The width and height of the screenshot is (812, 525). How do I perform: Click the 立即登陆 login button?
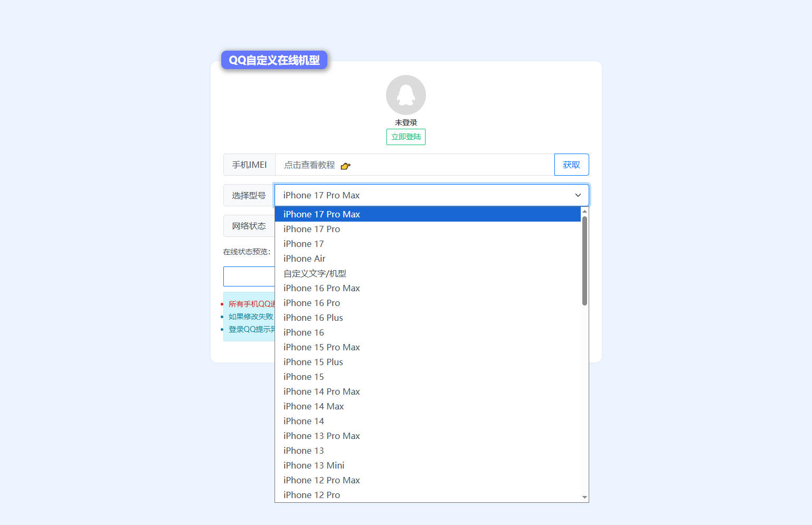click(405, 137)
